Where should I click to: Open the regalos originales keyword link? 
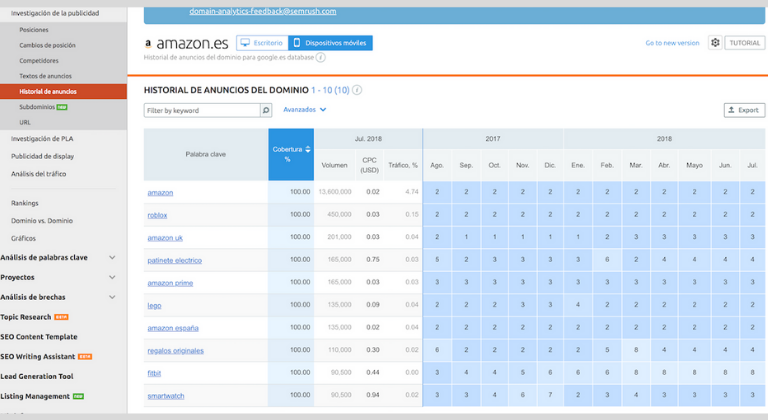(175, 350)
